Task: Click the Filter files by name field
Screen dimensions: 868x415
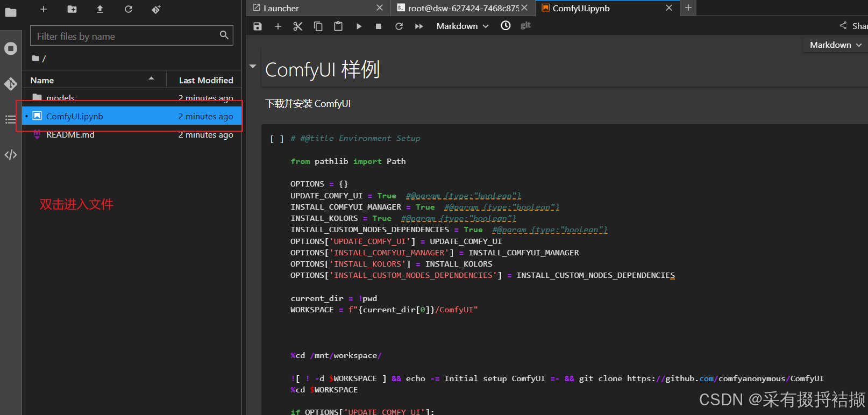Action: coord(132,36)
